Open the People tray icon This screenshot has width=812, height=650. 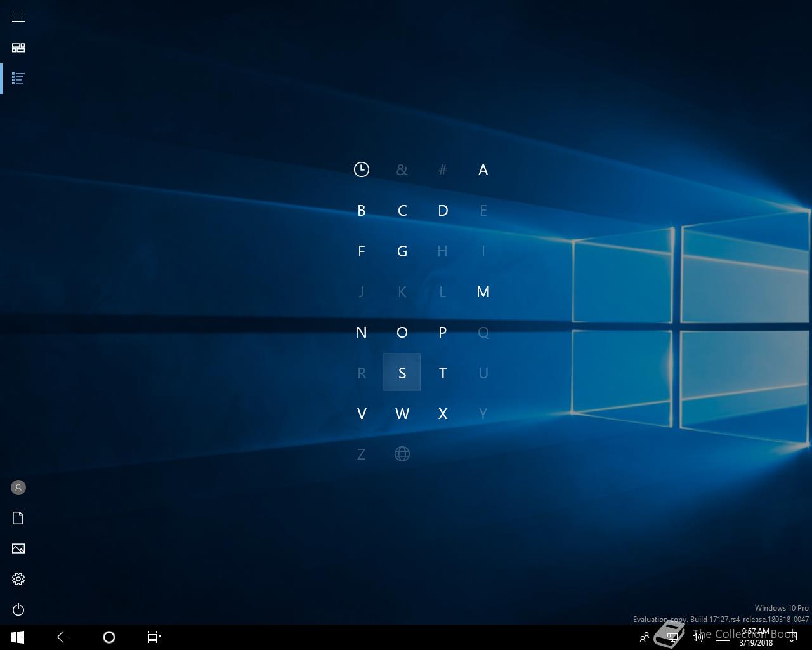click(645, 637)
